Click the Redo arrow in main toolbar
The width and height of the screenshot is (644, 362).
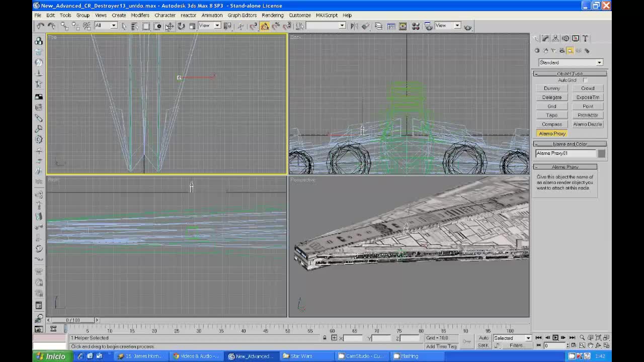pos(51,26)
